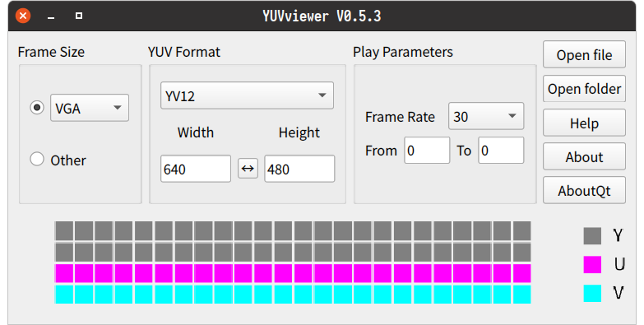Click the About button
The image size is (644, 325).
click(584, 156)
